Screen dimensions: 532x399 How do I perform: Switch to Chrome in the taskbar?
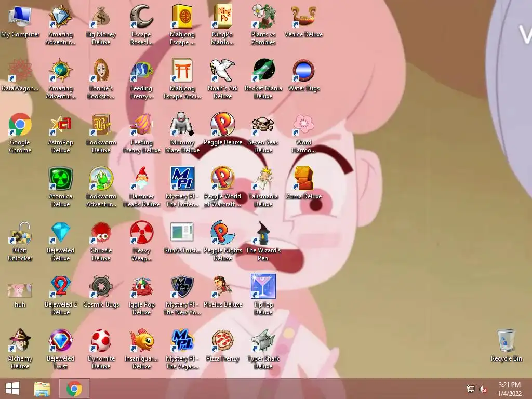(x=74, y=389)
